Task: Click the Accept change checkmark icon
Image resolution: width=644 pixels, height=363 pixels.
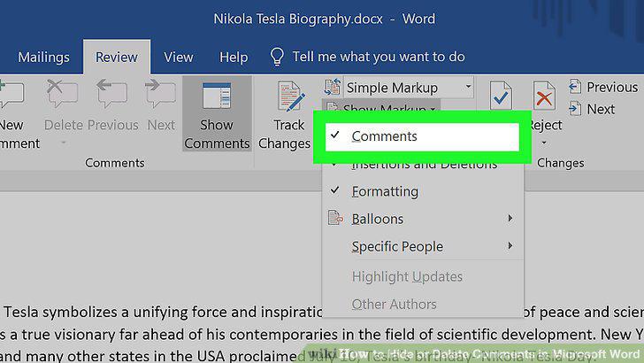Action: tap(501, 97)
